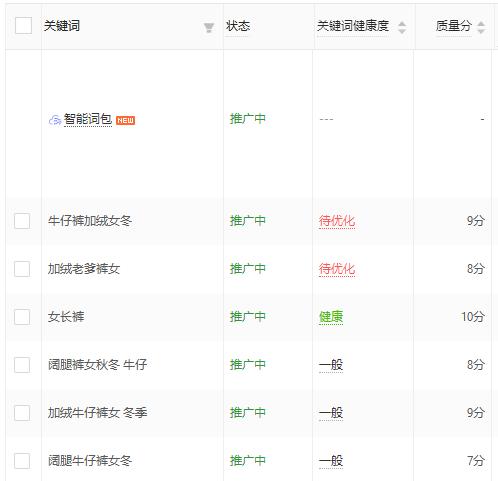Click the keyword filter funnel icon

pyautogui.click(x=209, y=28)
